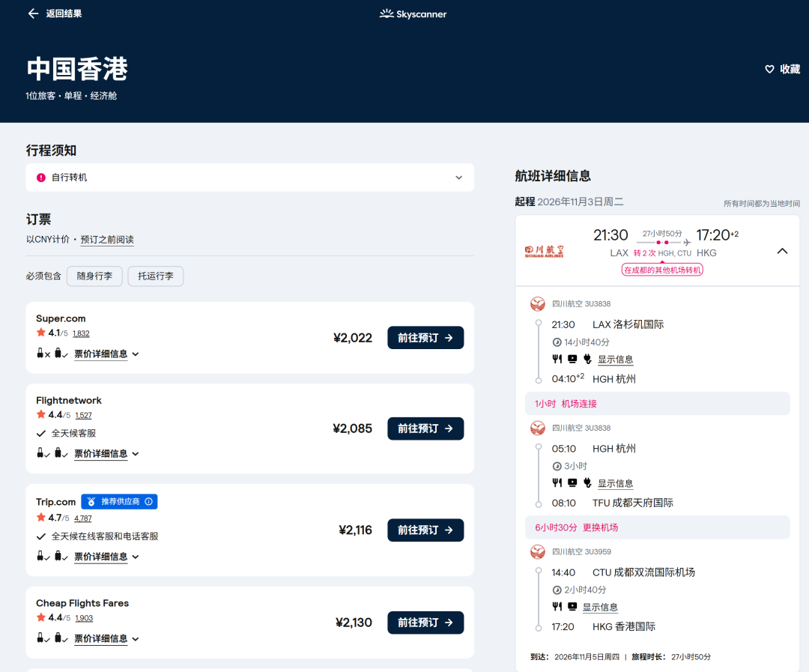Click the 6小时30分 更换机场 notice bar
Screen dimensions: 809x672
(658, 527)
